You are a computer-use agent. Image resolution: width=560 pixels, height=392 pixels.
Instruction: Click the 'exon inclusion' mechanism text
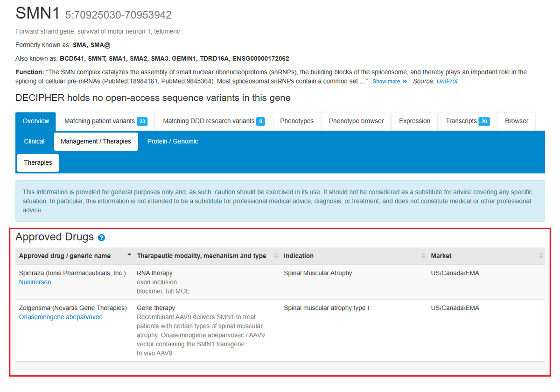pyautogui.click(x=157, y=282)
